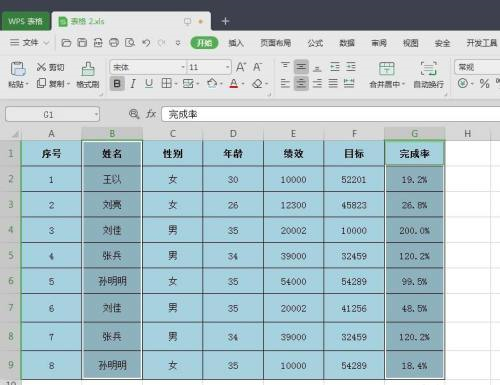This screenshot has height=385, width=500.
Task: Click the Print Preview magnifier icon
Action: 130,43
